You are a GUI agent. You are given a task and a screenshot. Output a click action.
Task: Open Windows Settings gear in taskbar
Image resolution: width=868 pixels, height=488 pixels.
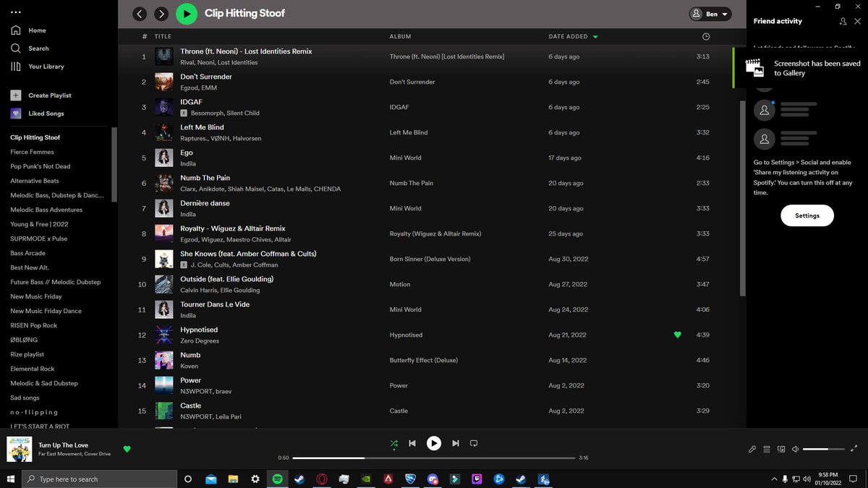click(255, 479)
